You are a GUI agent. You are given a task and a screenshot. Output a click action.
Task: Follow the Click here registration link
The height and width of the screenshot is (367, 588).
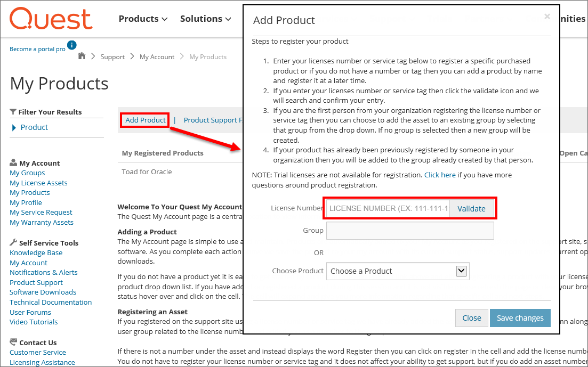440,175
